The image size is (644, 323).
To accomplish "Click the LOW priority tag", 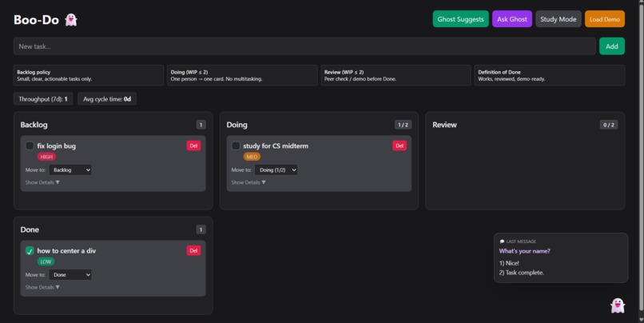I will click(46, 261).
